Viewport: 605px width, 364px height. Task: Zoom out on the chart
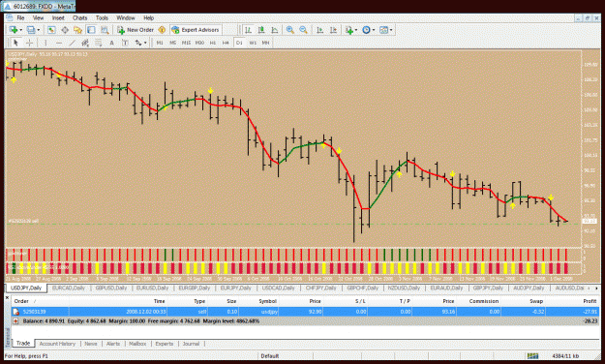303,30
